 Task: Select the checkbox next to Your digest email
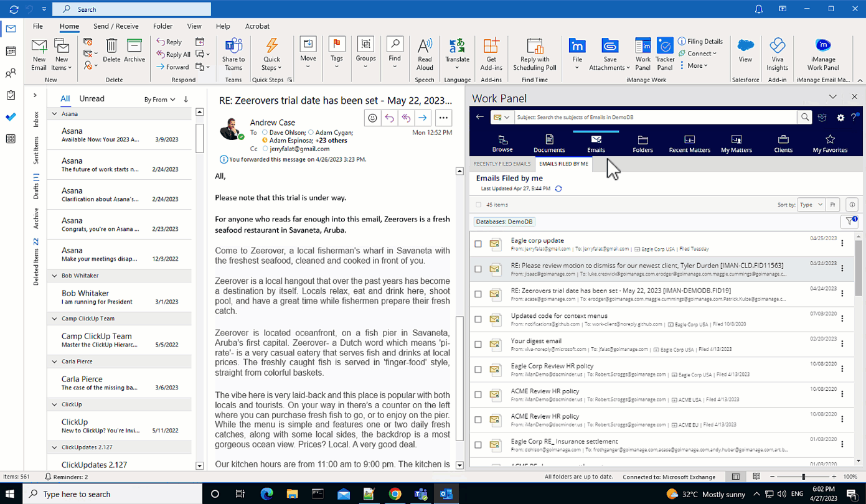point(478,345)
